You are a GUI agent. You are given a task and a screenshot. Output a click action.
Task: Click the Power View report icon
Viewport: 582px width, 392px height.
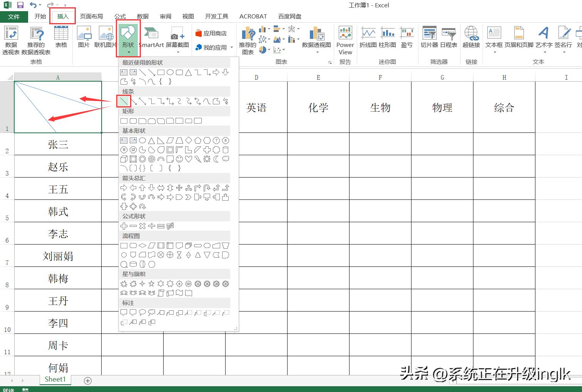345,40
